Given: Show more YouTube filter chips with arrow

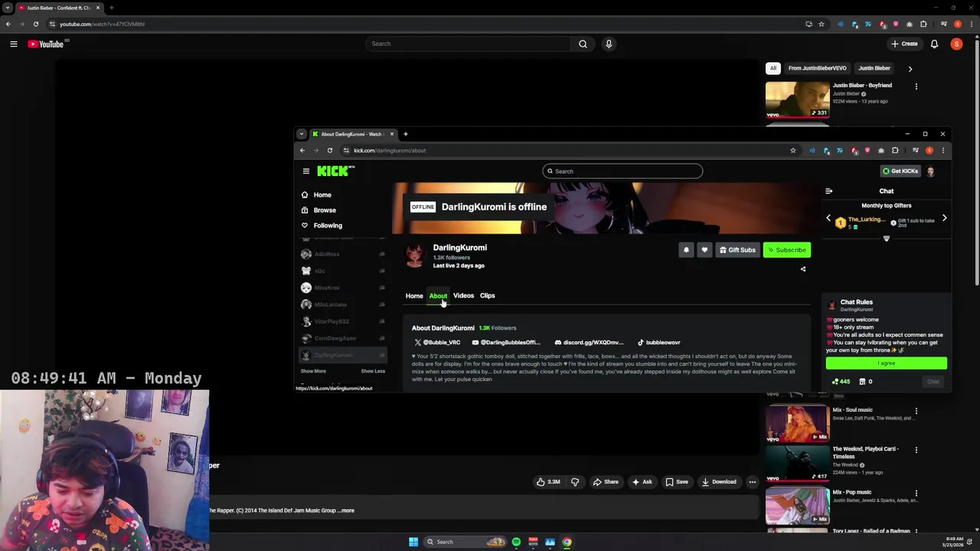Looking at the screenshot, I should [910, 69].
